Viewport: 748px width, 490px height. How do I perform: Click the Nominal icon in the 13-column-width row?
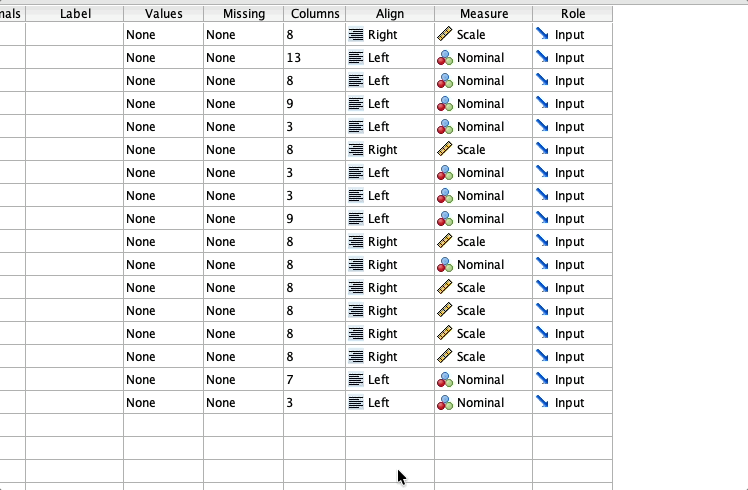click(445, 58)
